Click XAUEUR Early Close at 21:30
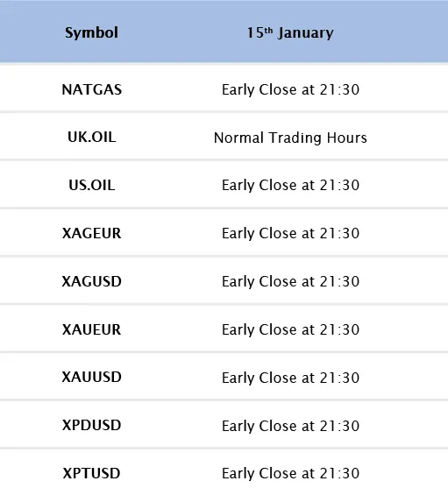 pyautogui.click(x=291, y=329)
